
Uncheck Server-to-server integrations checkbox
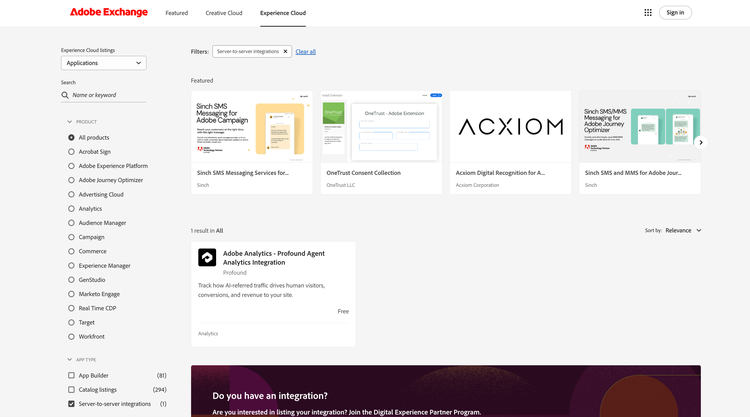pyautogui.click(x=71, y=404)
